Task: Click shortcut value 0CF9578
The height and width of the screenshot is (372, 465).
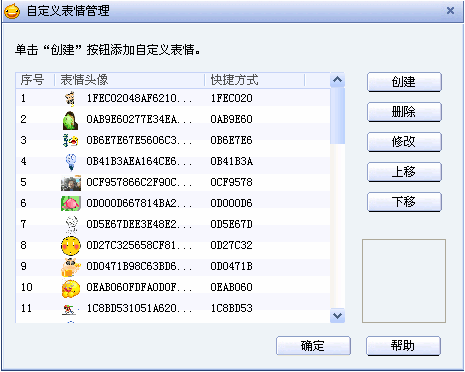Action: [x=231, y=182]
